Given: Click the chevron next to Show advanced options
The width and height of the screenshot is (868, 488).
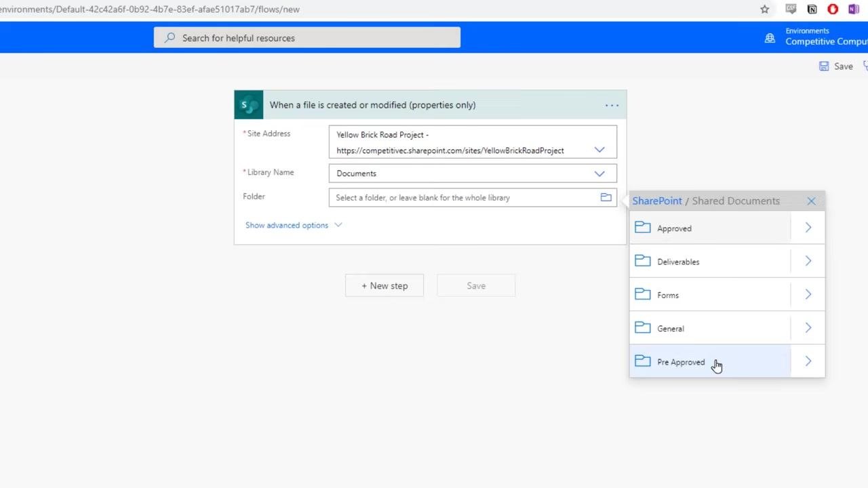Looking at the screenshot, I should point(338,225).
